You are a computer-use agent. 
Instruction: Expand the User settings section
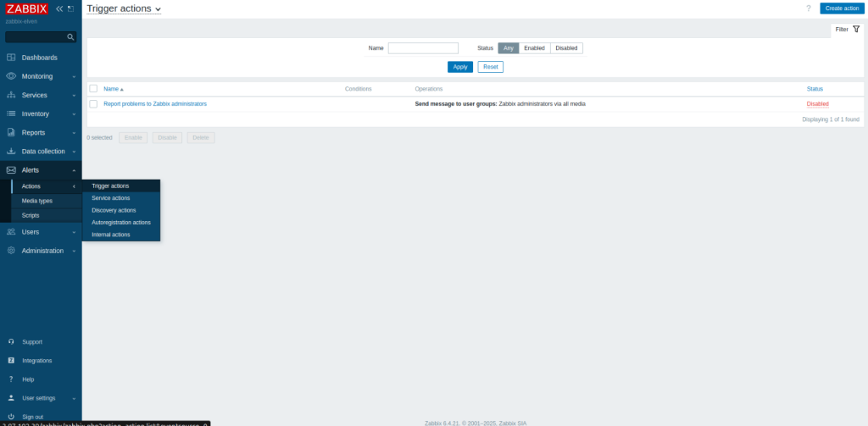click(41, 398)
